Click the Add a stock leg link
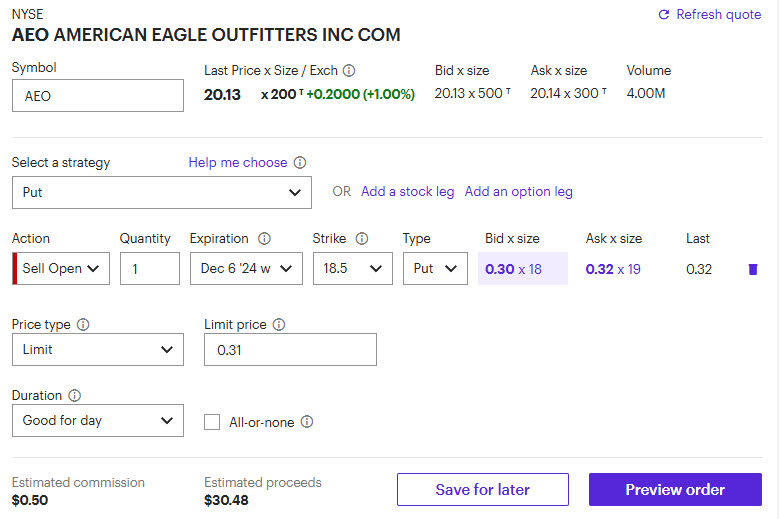This screenshot has height=519, width=780. click(x=407, y=191)
